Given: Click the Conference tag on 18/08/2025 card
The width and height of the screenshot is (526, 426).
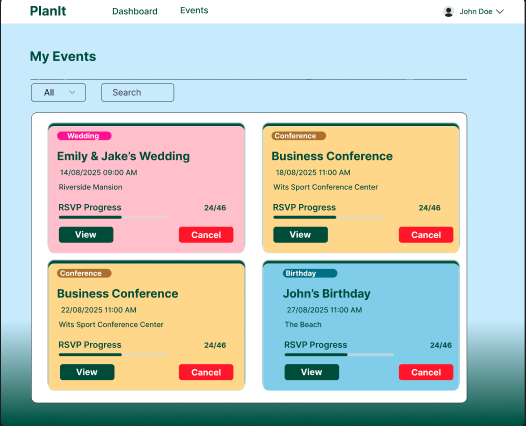Looking at the screenshot, I should pyautogui.click(x=298, y=136).
